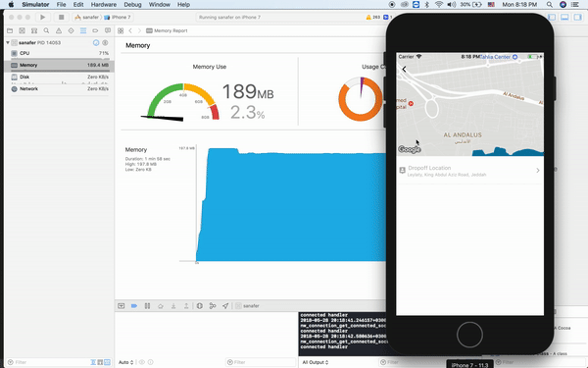Viewport: 588px width, 368px height.
Task: Go forward in editor jump bar
Action: (139, 30)
